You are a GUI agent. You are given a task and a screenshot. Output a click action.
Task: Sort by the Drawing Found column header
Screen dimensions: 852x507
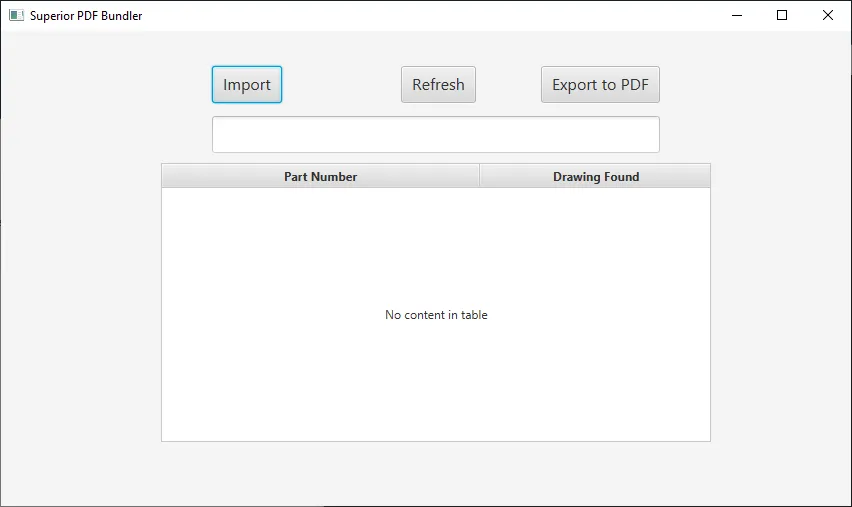point(596,176)
